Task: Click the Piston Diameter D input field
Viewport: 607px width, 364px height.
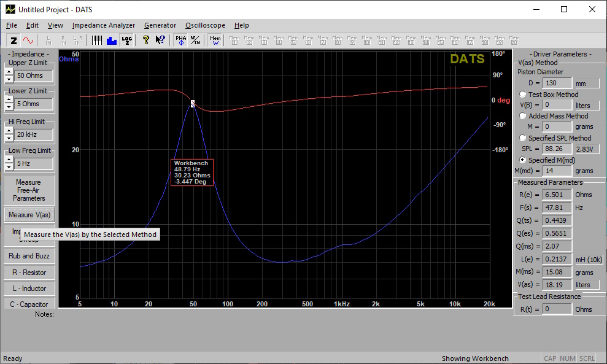Action: [558, 83]
